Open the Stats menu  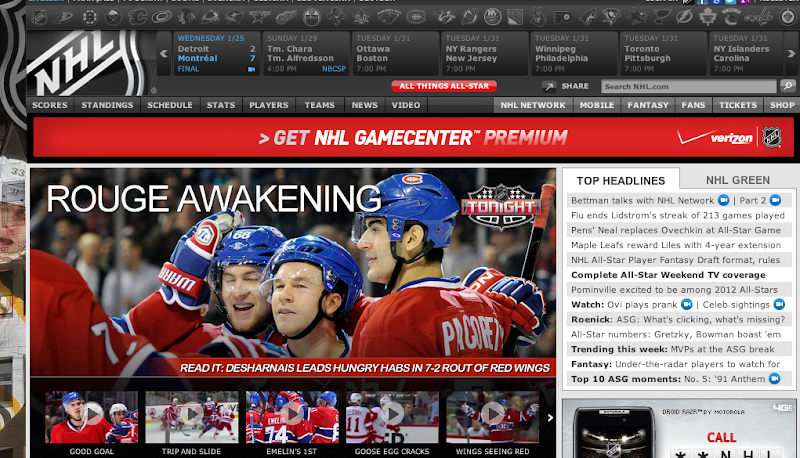click(221, 105)
